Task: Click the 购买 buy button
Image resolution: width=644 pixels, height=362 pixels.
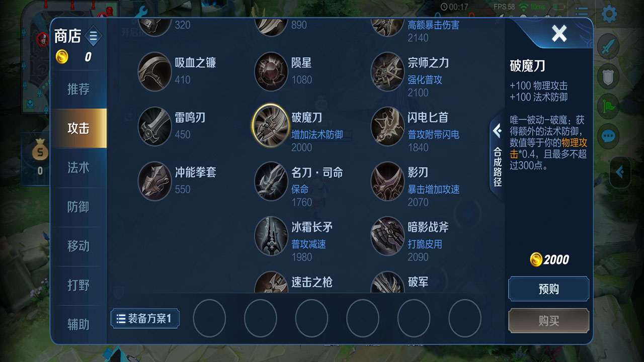Action: click(x=548, y=321)
